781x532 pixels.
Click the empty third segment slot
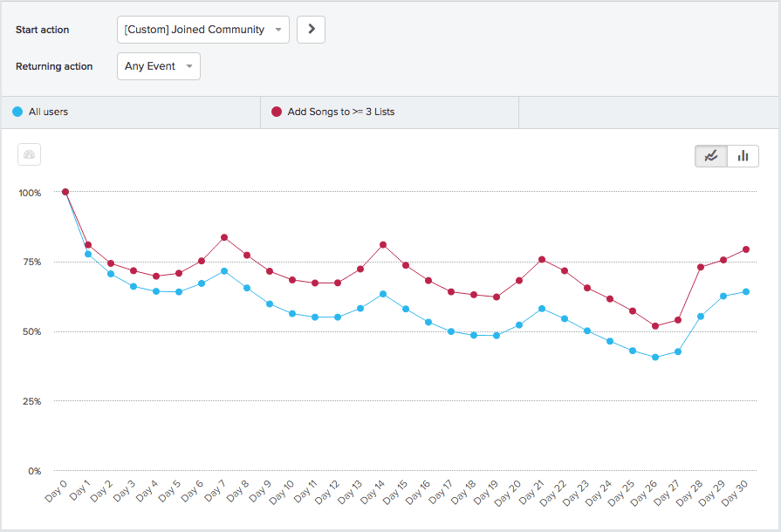coord(649,112)
